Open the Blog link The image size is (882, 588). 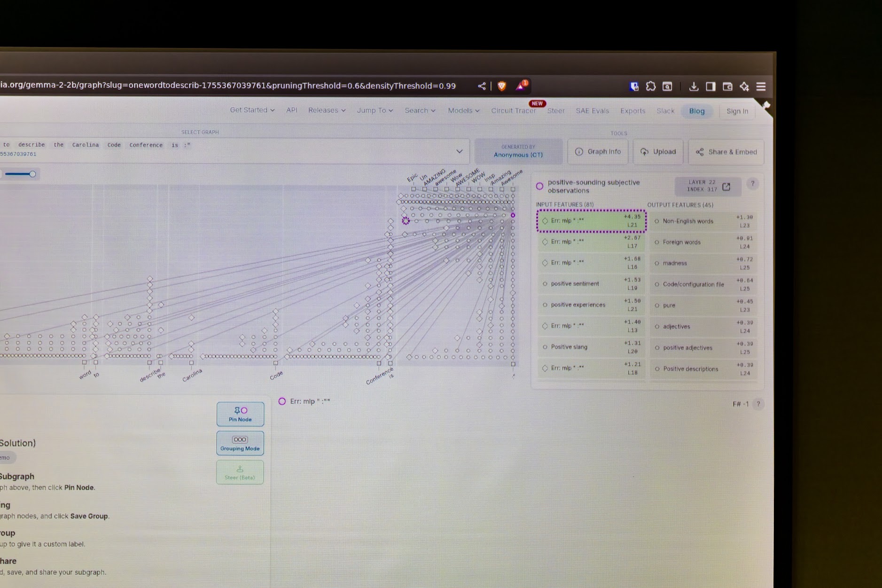click(697, 111)
